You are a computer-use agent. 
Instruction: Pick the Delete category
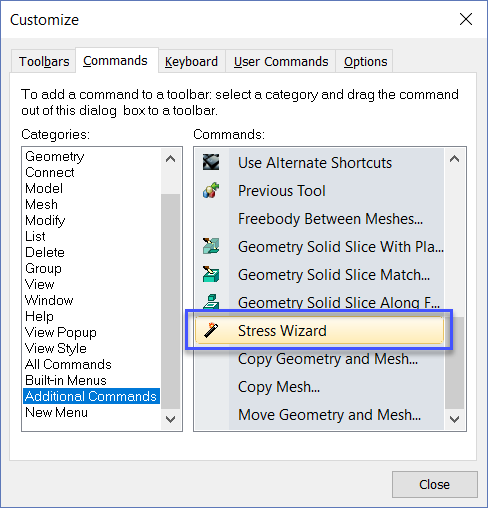[x=91, y=252]
